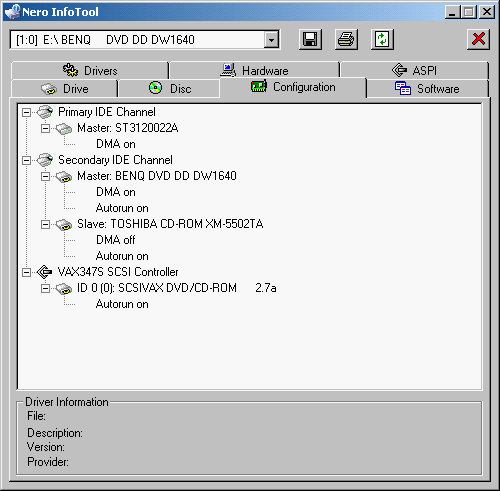
Task: Click the Disc tab CD icon
Action: (x=155, y=88)
